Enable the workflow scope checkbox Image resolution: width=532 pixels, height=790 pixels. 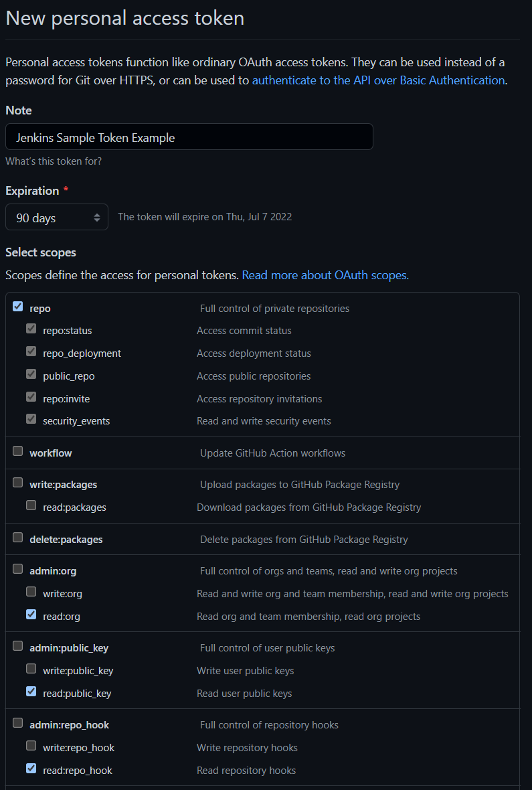point(17,451)
